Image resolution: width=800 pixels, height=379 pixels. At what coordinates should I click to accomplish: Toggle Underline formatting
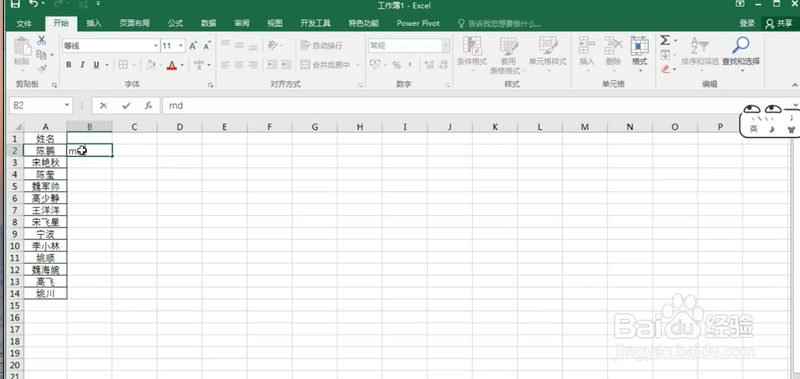[96, 65]
